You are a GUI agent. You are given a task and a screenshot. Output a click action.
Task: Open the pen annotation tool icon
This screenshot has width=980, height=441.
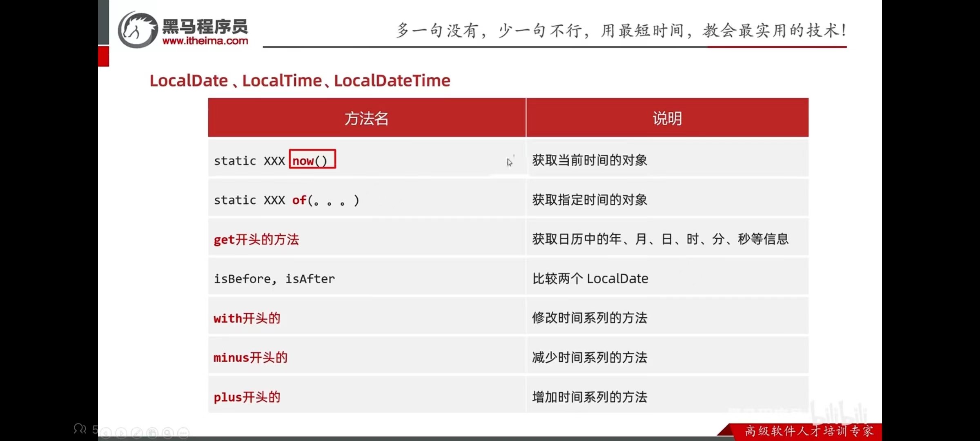click(137, 433)
